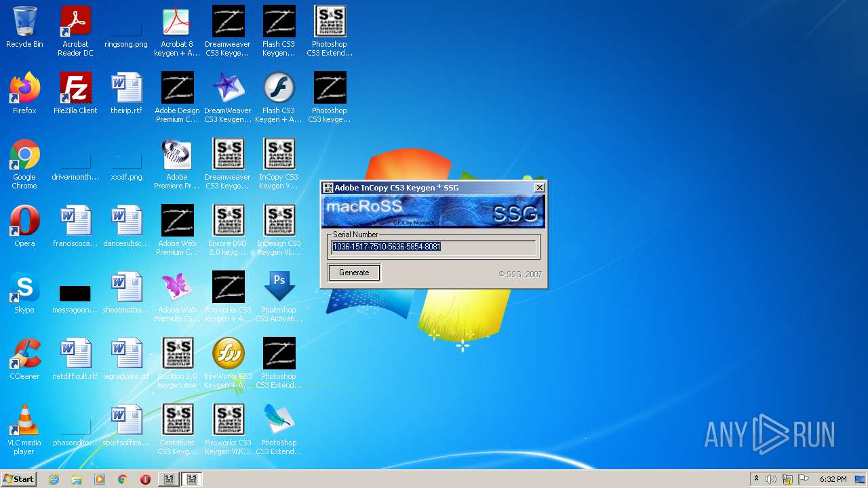Select Fireworks CS3 Keygen VLK icon
The width and height of the screenshot is (868, 488).
coord(228,430)
